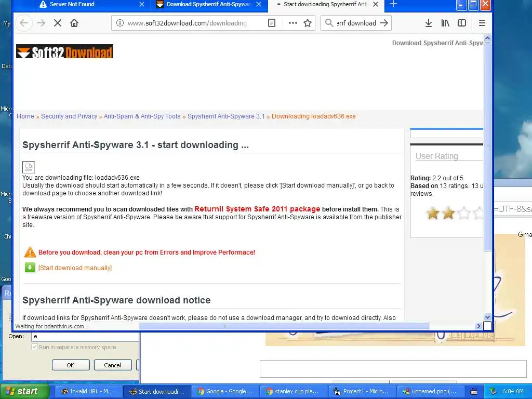
Task: Toggle Run in separate memory space checkbox
Action: 34,347
